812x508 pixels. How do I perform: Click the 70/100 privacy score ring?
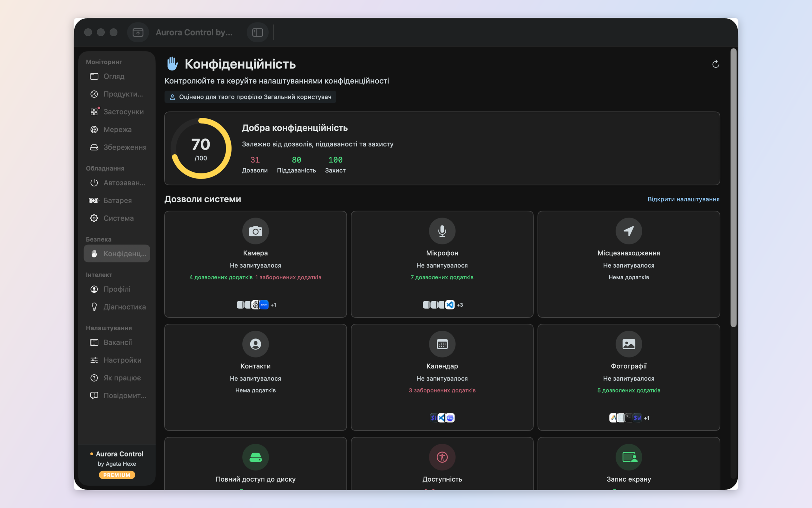pyautogui.click(x=201, y=149)
